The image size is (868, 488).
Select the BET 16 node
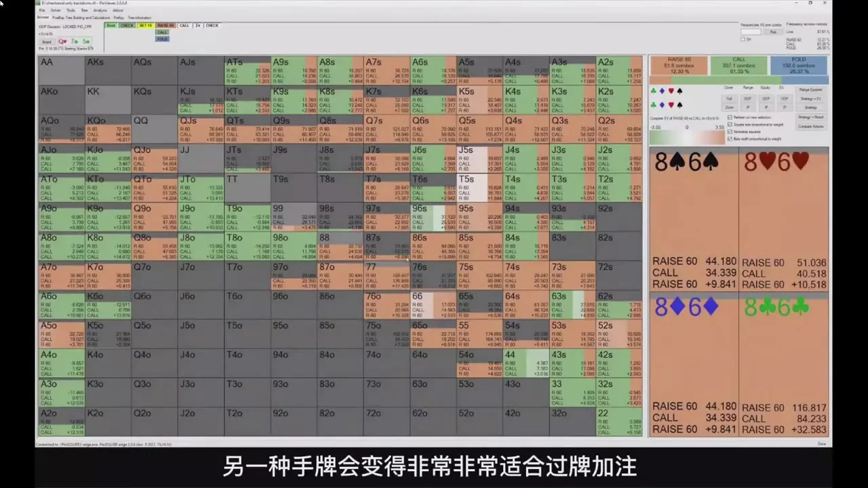tap(145, 26)
